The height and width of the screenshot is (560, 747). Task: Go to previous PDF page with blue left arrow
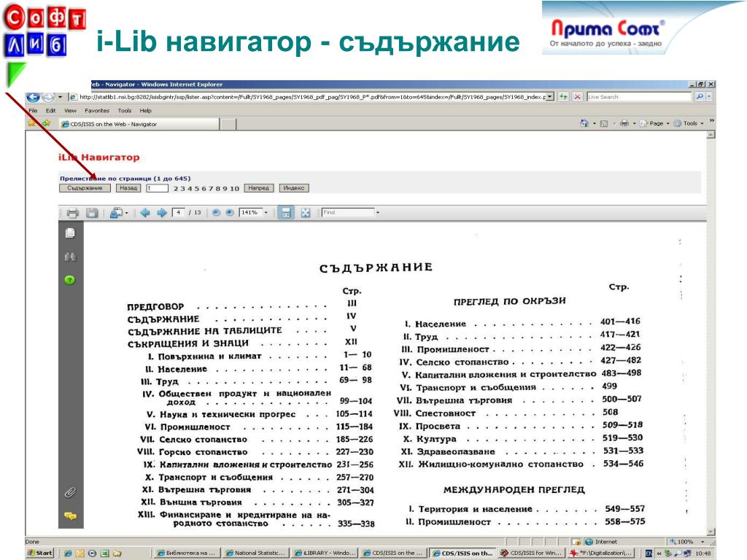[x=145, y=213]
